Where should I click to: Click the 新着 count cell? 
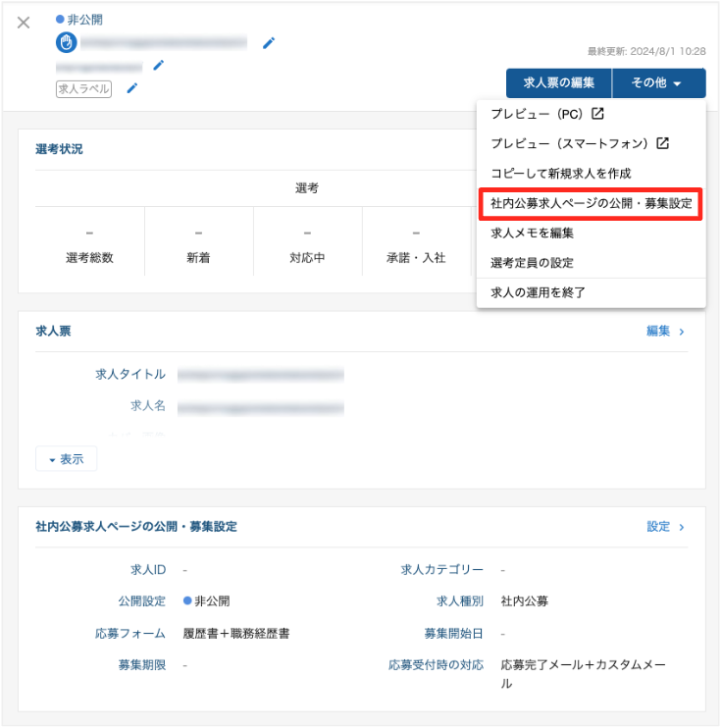pos(199,241)
